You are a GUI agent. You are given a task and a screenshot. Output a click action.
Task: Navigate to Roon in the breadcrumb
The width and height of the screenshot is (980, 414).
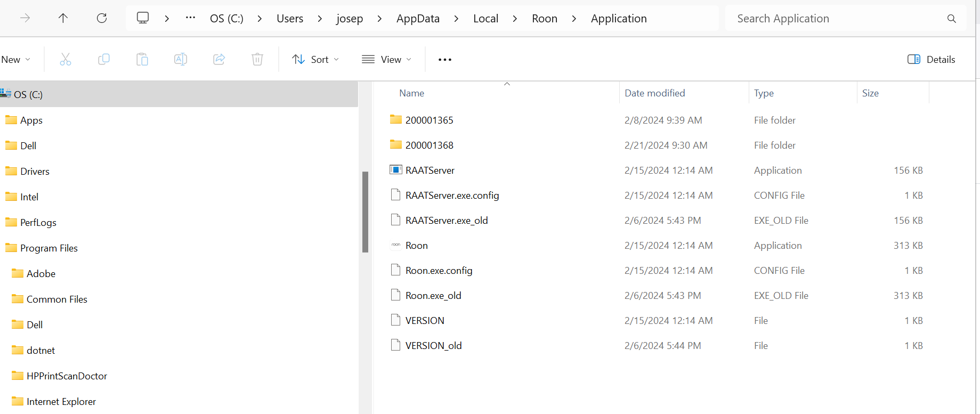point(545,19)
